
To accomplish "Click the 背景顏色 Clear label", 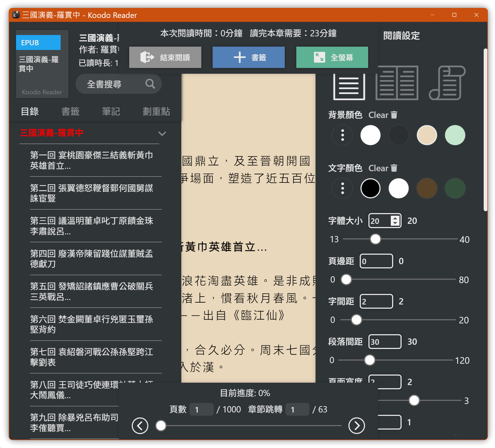I will (x=378, y=115).
